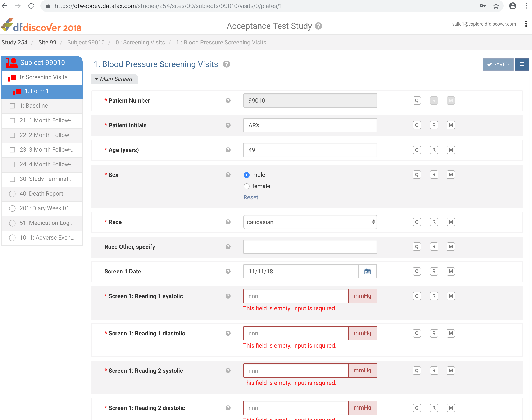Open the hamburger menu next to SAVED
The width and height of the screenshot is (532, 420).
522,64
